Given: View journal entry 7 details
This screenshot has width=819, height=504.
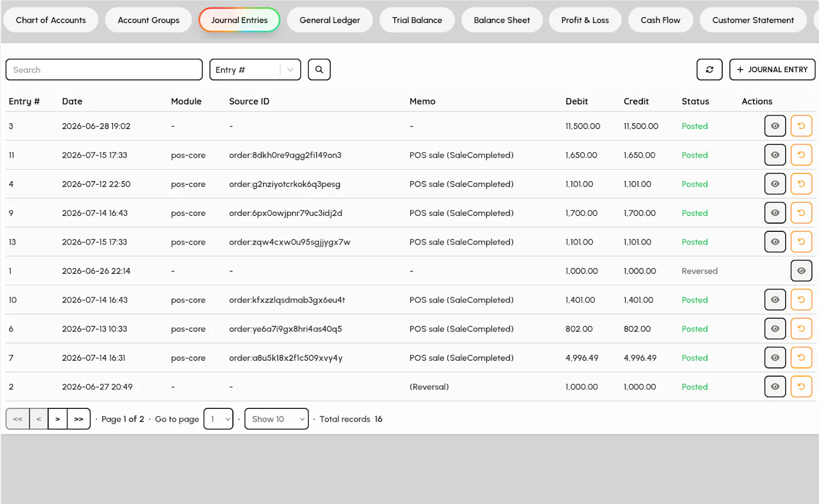Looking at the screenshot, I should tap(775, 358).
